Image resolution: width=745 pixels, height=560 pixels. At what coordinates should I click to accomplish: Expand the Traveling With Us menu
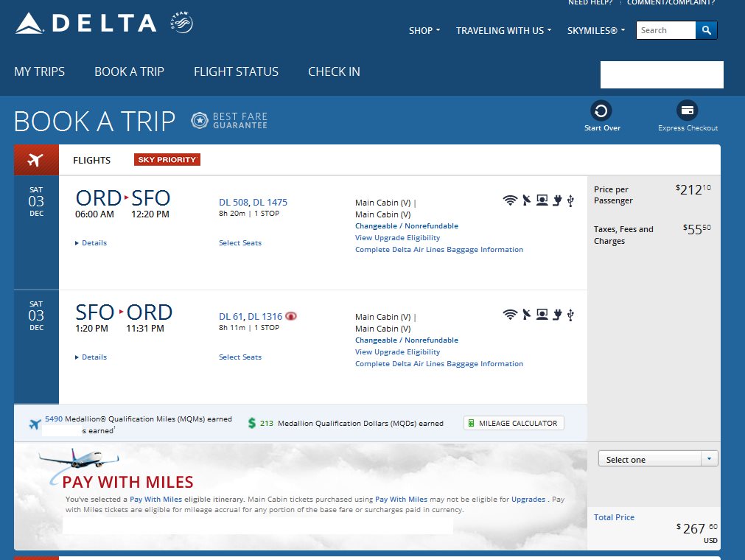[x=503, y=31]
